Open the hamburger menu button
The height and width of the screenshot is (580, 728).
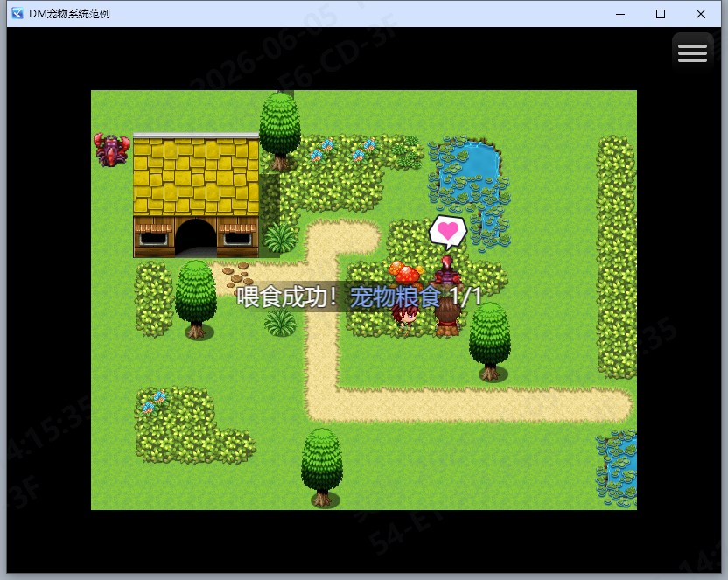click(x=692, y=52)
